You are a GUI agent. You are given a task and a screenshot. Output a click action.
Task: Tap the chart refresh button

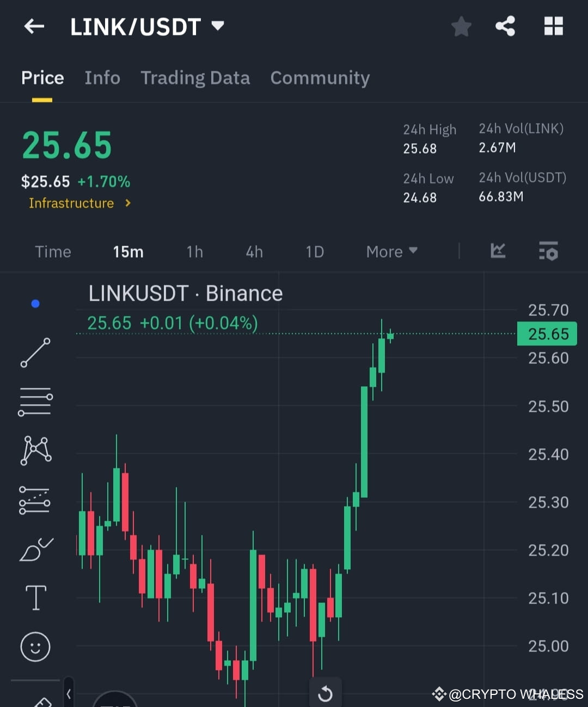[325, 692]
